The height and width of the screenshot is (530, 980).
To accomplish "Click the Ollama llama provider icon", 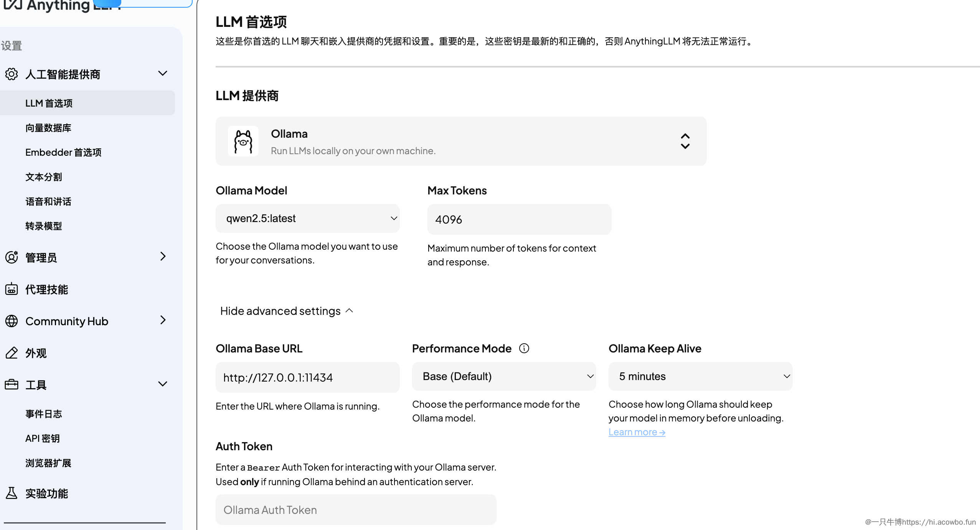I will [x=243, y=141].
